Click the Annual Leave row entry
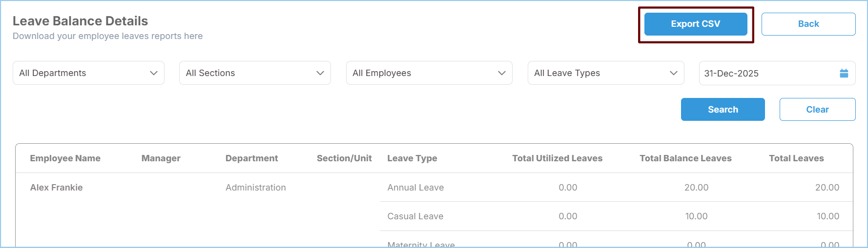Image resolution: width=868 pixels, height=248 pixels. point(415,188)
